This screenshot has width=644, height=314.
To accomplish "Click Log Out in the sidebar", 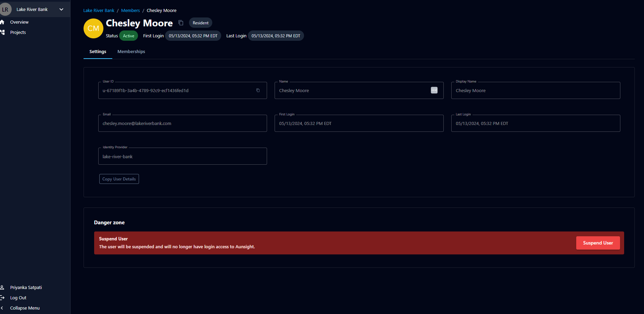I will (18, 298).
